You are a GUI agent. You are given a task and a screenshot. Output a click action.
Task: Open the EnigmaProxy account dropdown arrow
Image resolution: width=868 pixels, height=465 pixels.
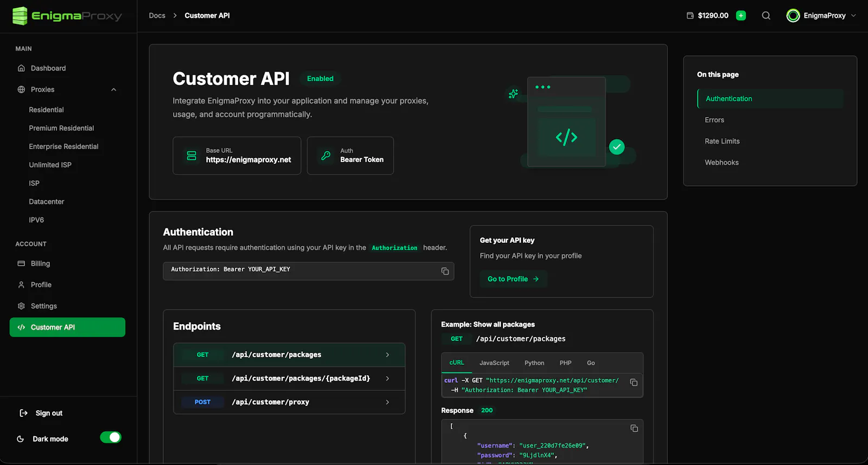(853, 16)
